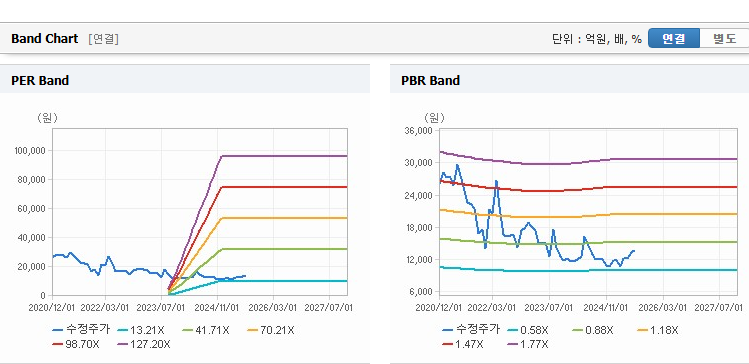Click the PBR Band panel title
Screen dimensions: 749x364
coord(431,81)
